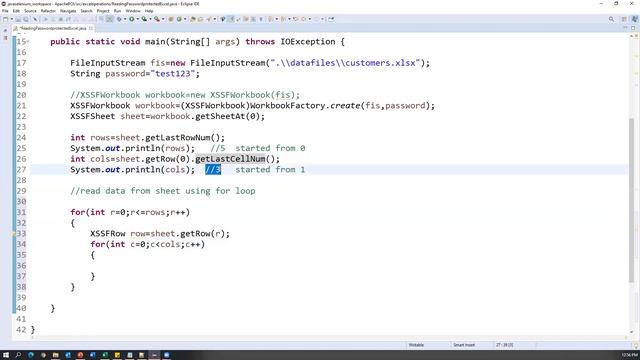Expand the Debug dropdown arrow
This screenshot has height=360, width=640.
click(124, 19)
